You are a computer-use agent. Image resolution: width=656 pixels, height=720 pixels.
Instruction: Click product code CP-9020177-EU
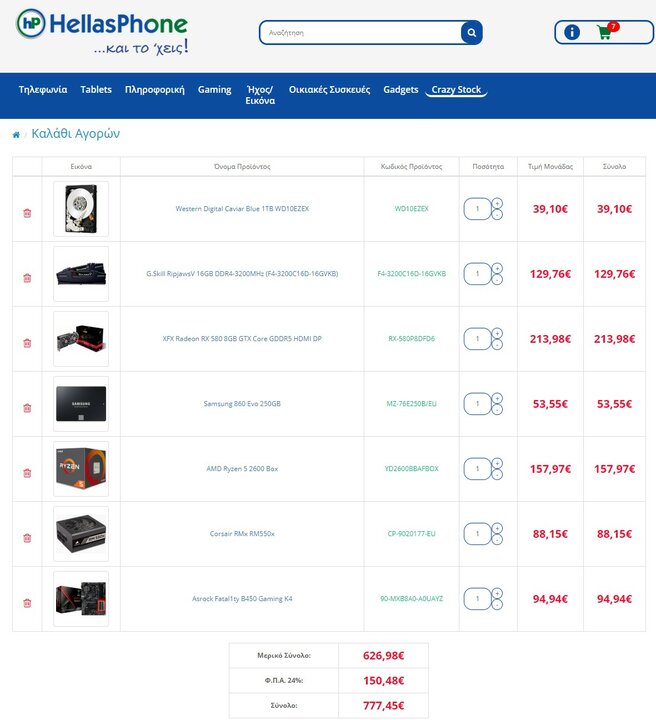[x=411, y=534]
